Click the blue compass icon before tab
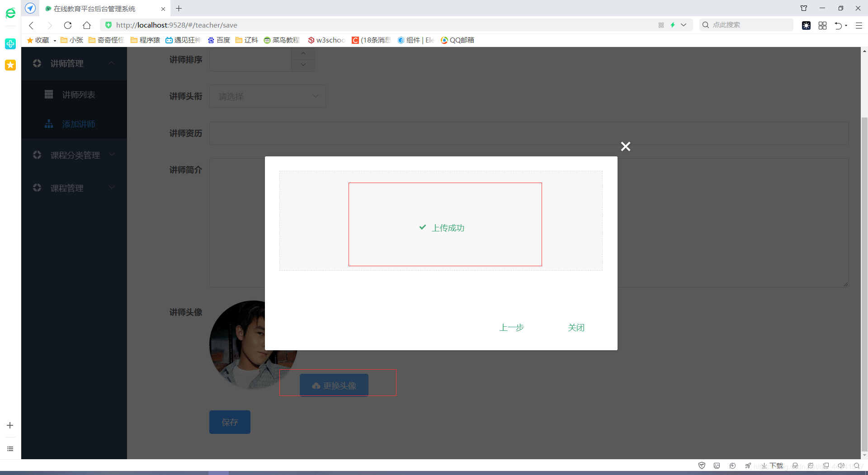Image resolution: width=868 pixels, height=475 pixels. pyautogui.click(x=30, y=9)
